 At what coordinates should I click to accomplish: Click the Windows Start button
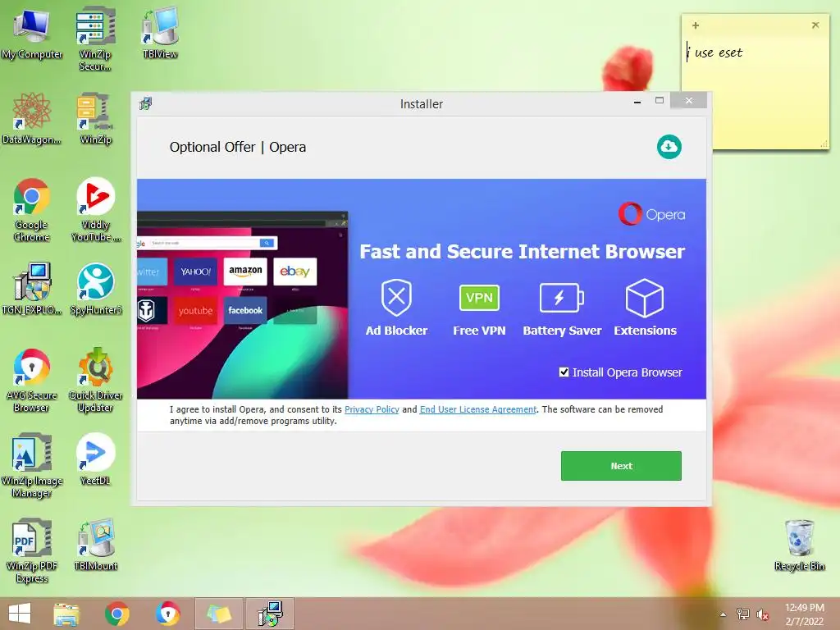(20, 614)
